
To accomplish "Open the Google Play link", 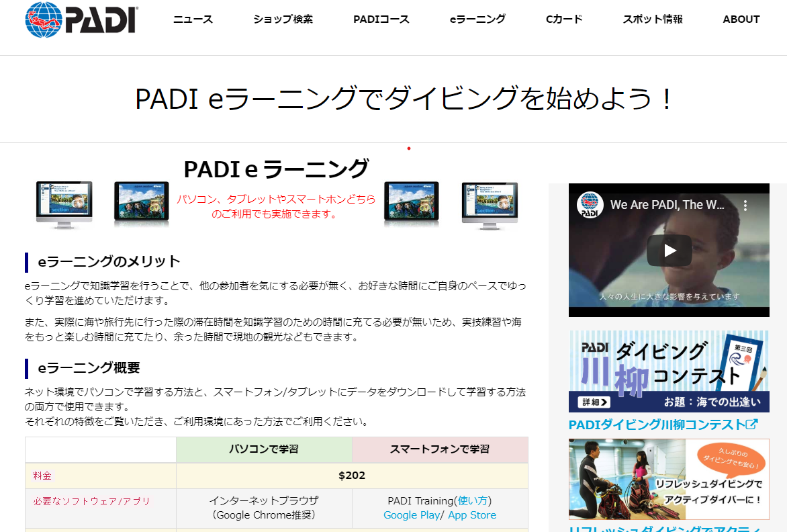I will (x=410, y=515).
